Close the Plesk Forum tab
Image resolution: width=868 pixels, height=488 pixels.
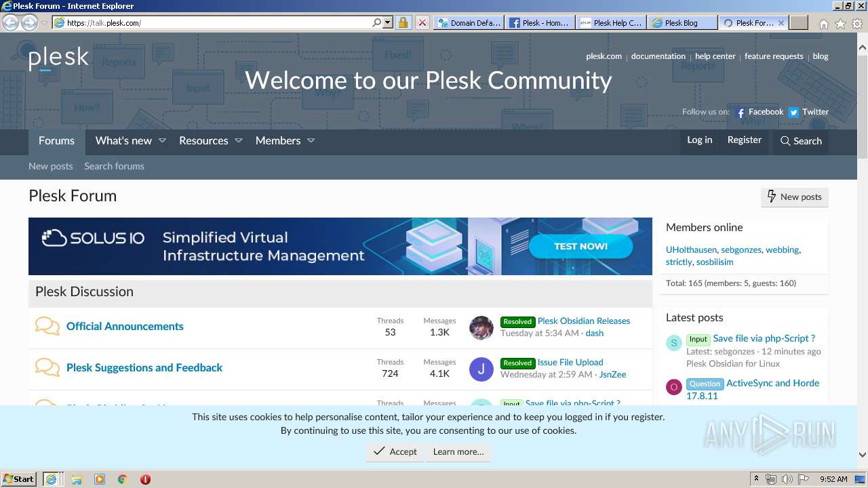pos(781,22)
